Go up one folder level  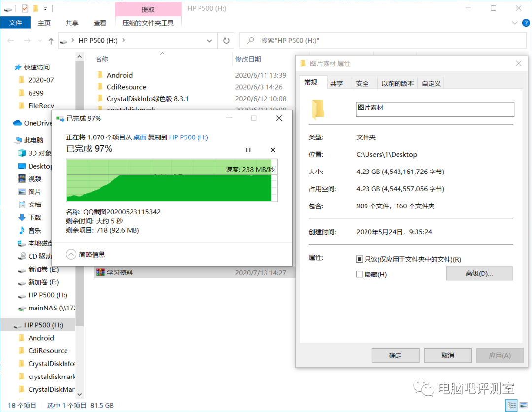tap(51, 41)
